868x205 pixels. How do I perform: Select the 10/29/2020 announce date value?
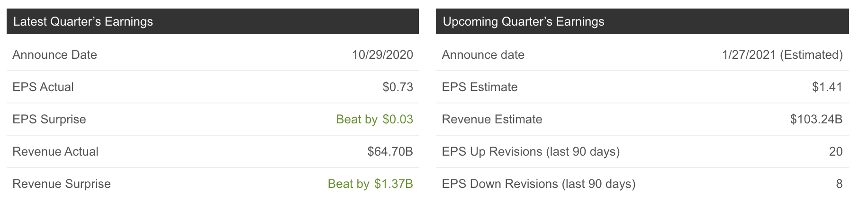(382, 55)
